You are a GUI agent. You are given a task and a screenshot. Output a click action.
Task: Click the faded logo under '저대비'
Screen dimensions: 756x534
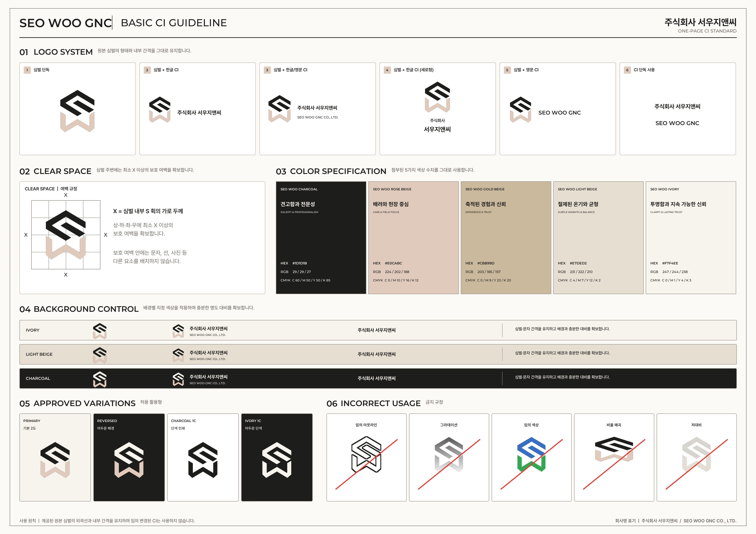coord(696,454)
